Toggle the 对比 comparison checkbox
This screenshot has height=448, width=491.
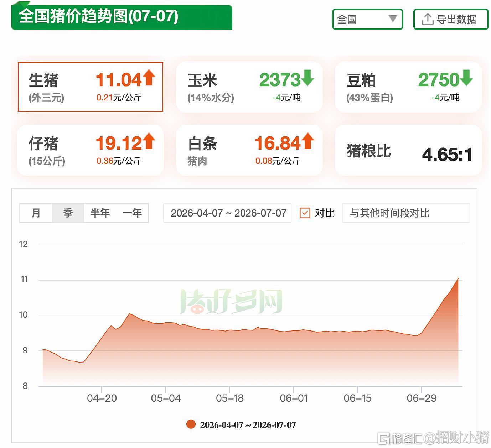click(x=305, y=213)
